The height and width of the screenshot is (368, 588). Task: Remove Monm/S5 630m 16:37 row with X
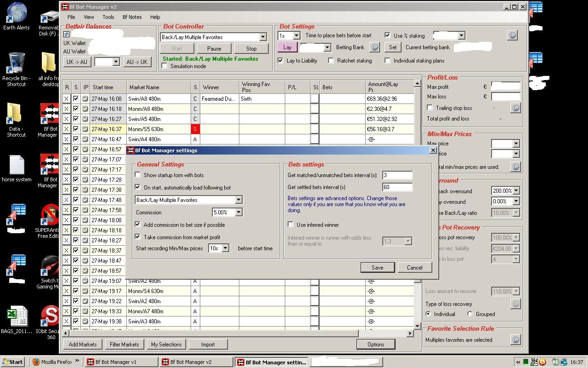(67, 129)
